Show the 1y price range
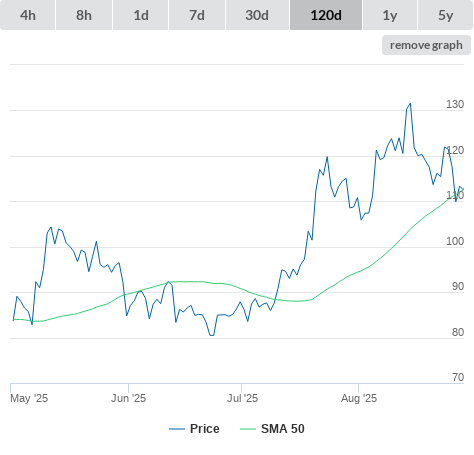This screenshot has width=474, height=455. [390, 15]
